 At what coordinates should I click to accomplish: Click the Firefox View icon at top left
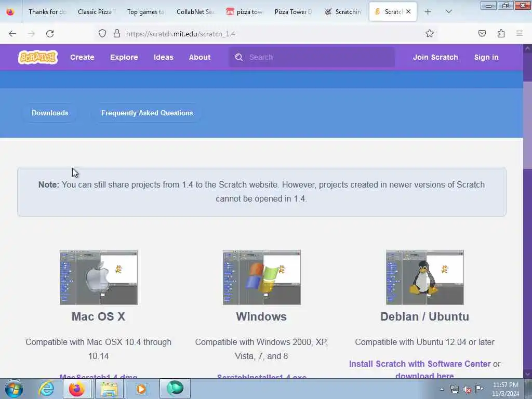click(10, 12)
